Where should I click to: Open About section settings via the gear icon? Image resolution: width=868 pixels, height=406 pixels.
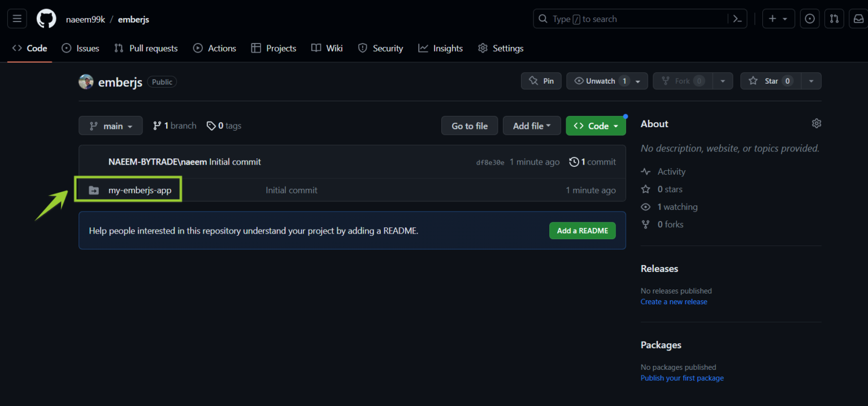[816, 123]
